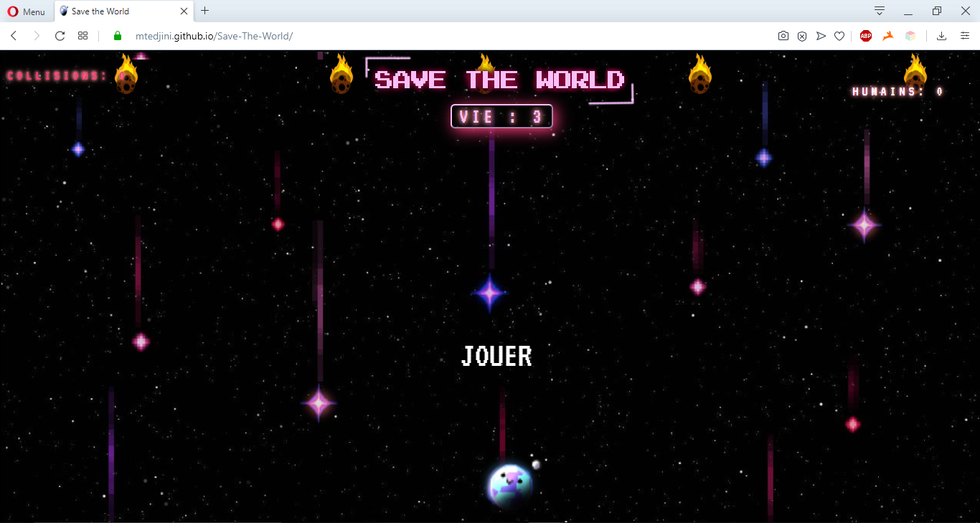
Task: Open the Adblock Plus ABP extension
Action: 866,36
